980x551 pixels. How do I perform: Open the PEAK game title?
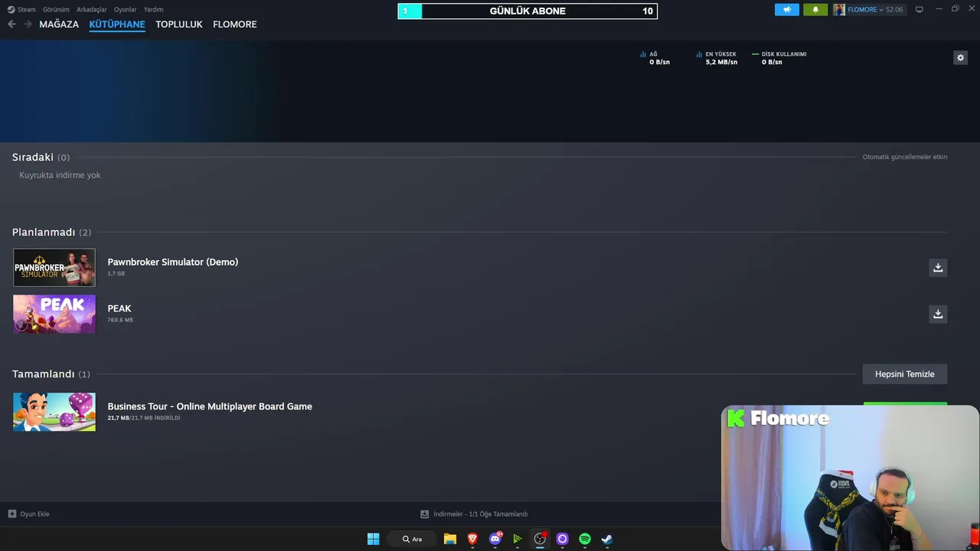[x=119, y=308]
